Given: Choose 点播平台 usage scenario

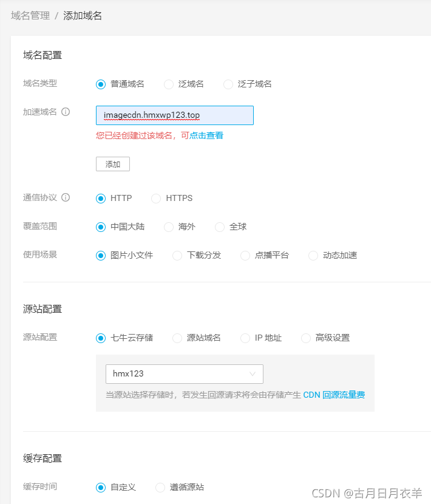Looking at the screenshot, I should (x=245, y=255).
